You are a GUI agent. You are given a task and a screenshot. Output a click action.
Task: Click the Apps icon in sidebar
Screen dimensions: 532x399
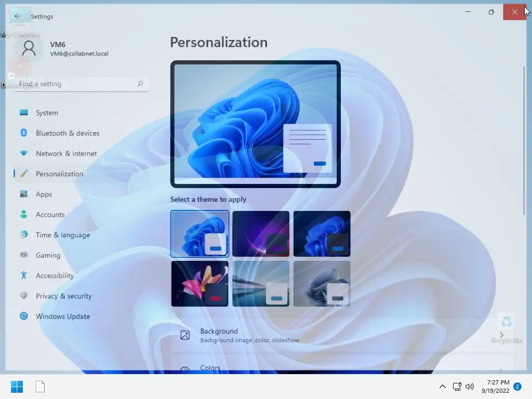24,194
